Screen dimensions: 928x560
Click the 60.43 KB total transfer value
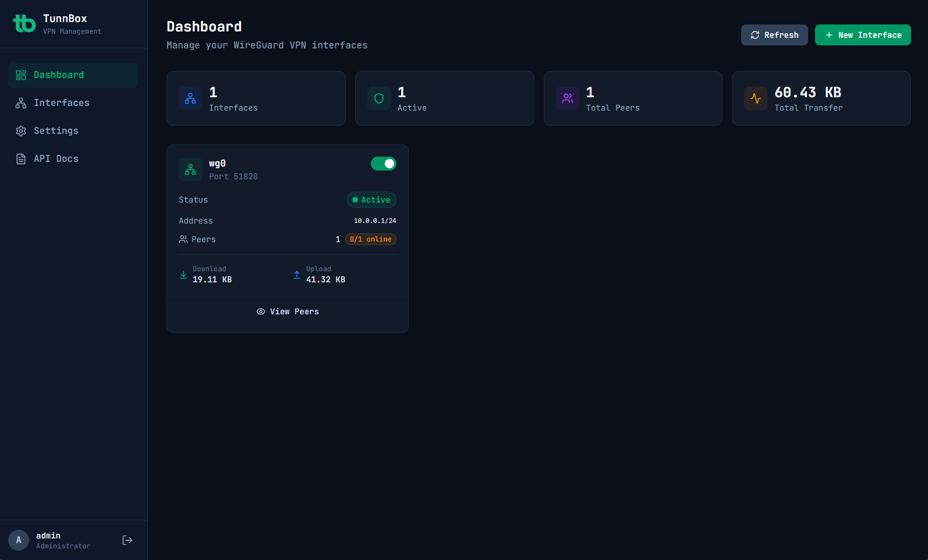pos(807,93)
